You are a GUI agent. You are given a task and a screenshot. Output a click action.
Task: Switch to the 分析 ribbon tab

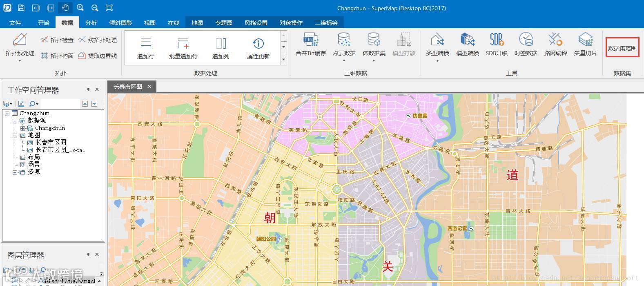tap(91, 23)
